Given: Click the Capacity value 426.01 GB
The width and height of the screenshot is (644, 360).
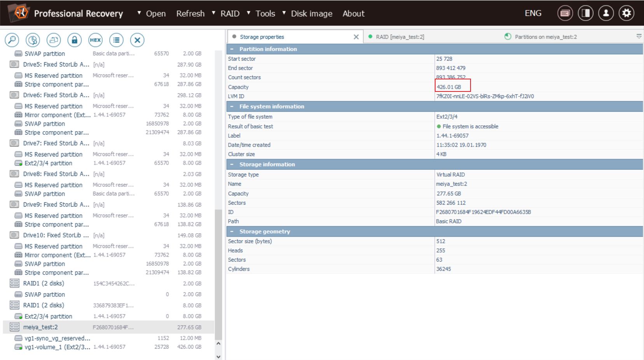Looking at the screenshot, I should click(449, 87).
